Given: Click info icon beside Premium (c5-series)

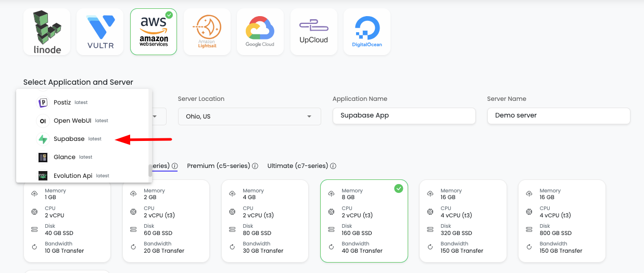Looking at the screenshot, I should (x=255, y=166).
